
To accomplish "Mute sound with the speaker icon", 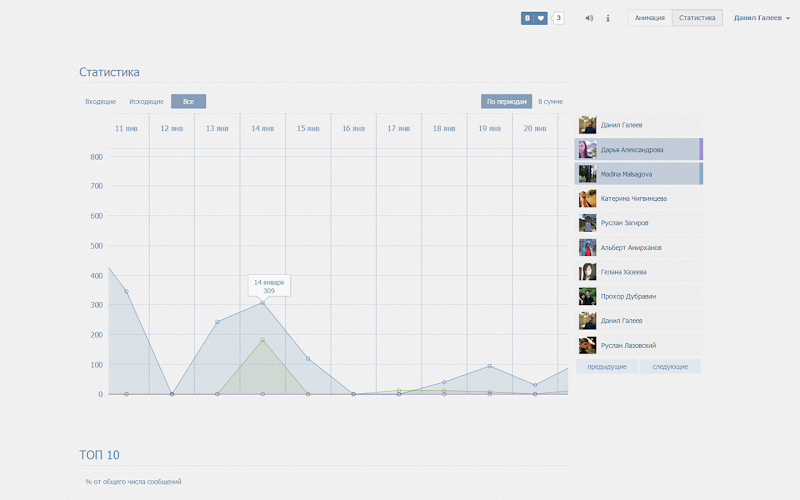I will [x=589, y=18].
